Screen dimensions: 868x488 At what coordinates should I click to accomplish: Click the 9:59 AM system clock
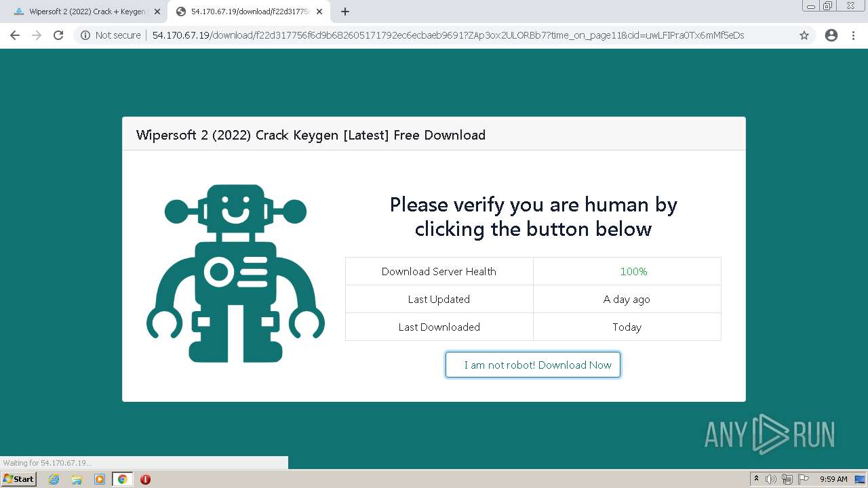[833, 479]
